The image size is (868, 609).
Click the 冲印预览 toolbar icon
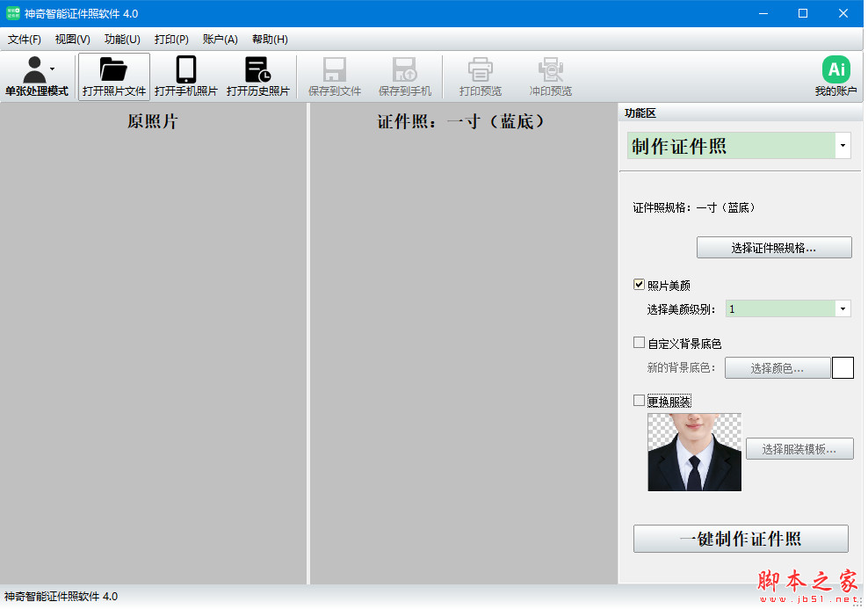550,76
